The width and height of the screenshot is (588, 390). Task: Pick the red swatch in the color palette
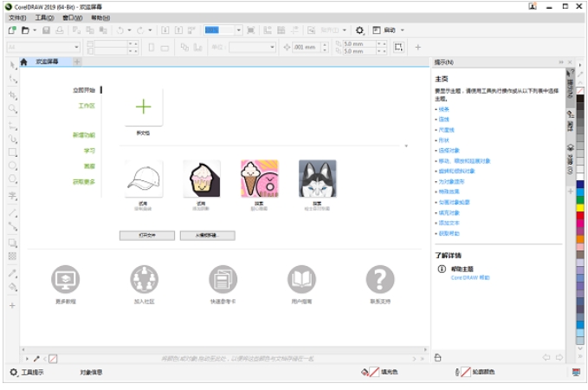[580, 215]
